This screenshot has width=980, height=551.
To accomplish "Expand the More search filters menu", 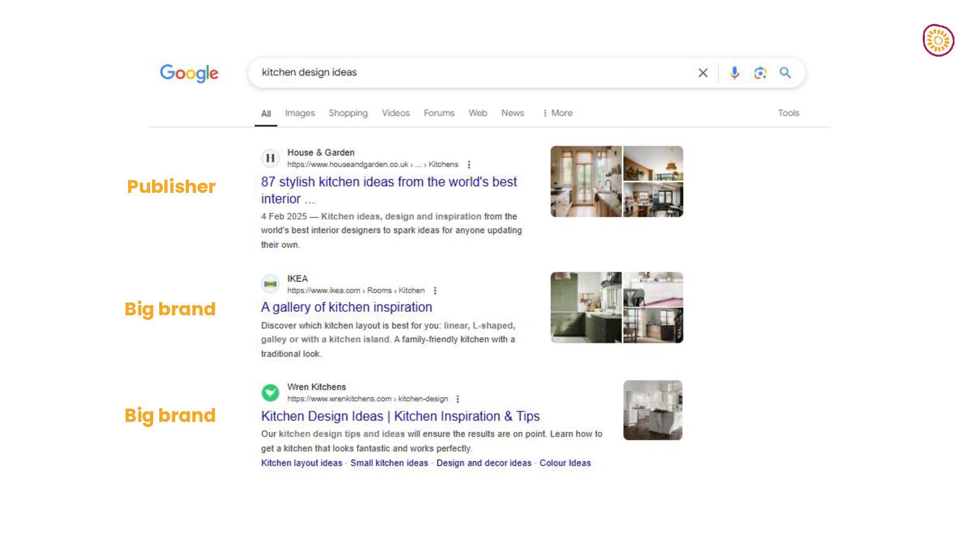I will point(558,113).
